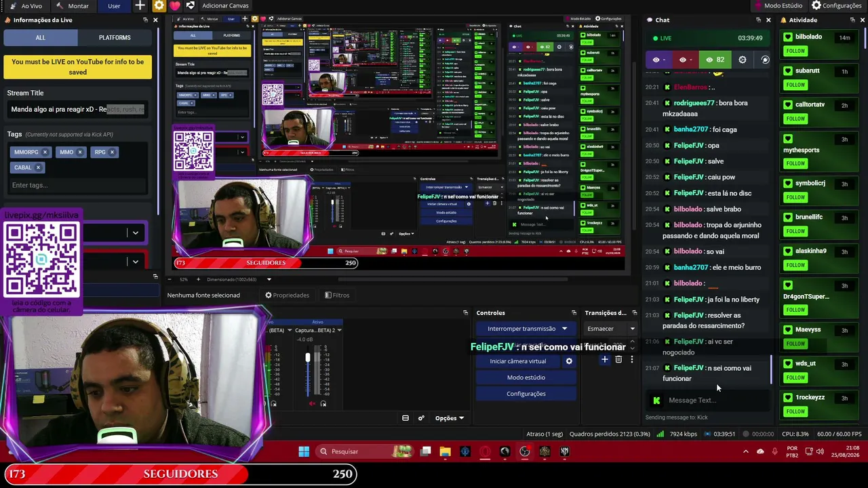Pop out the Atividade panel
This screenshot has width=868, height=488.
[852, 20]
